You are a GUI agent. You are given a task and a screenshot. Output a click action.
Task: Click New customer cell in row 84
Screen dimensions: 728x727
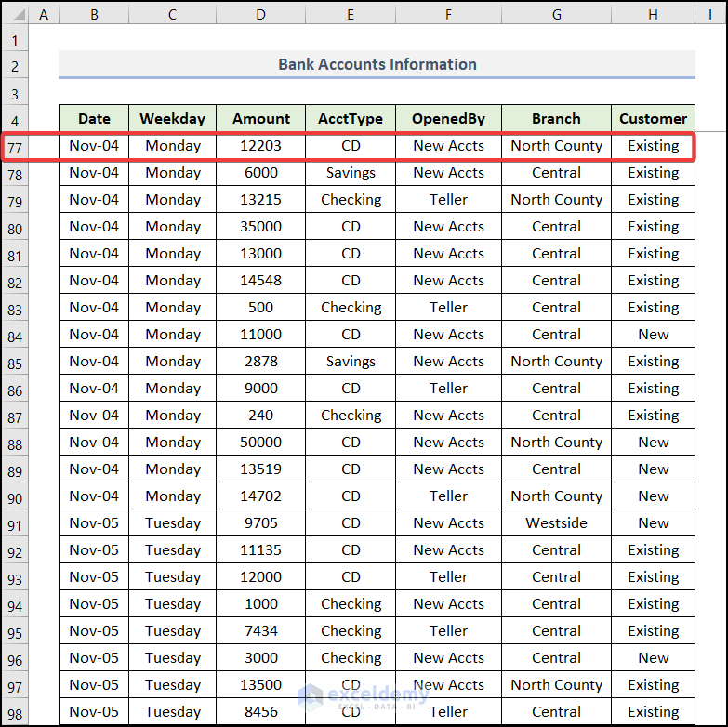(654, 335)
